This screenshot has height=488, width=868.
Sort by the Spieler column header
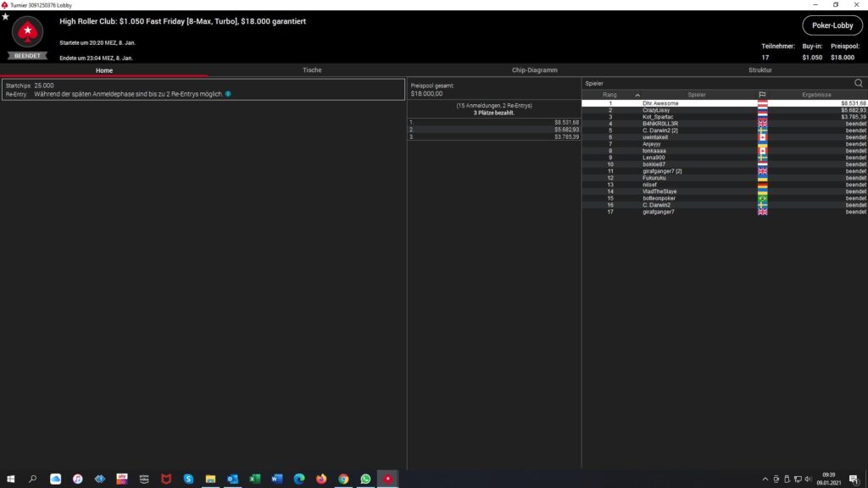[697, 95]
